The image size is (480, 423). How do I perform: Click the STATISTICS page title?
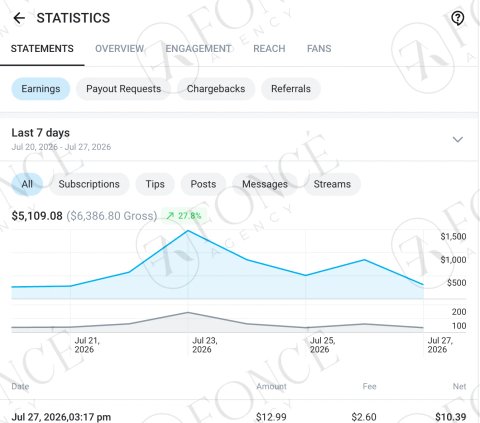tap(73, 18)
